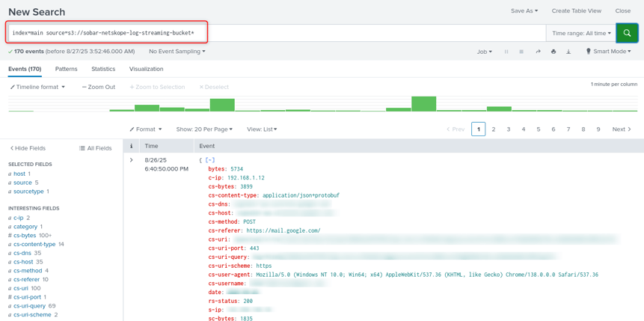
Task: Go to the Next results page
Action: click(x=622, y=129)
